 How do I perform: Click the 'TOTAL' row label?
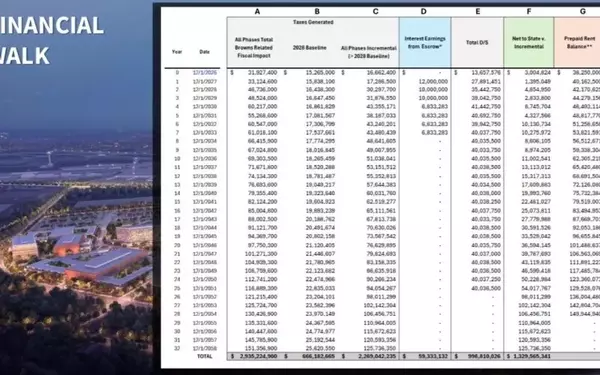pos(205,356)
